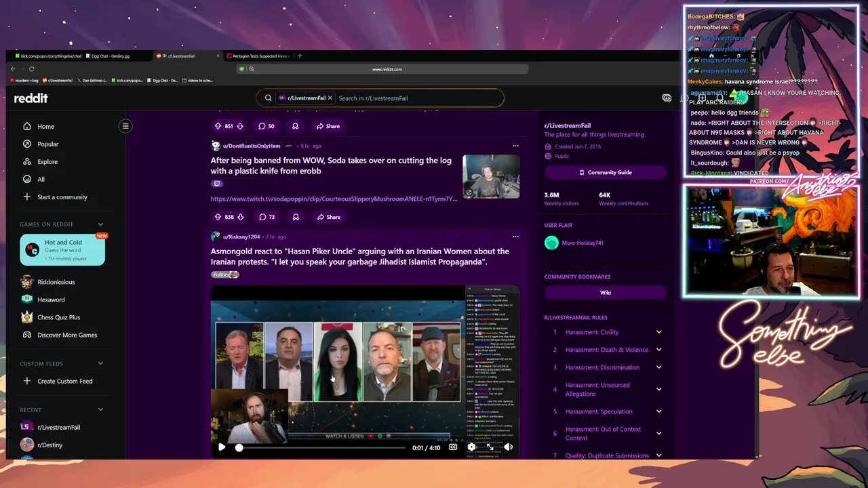Reload the page in browser
868x488 pixels.
click(31, 69)
